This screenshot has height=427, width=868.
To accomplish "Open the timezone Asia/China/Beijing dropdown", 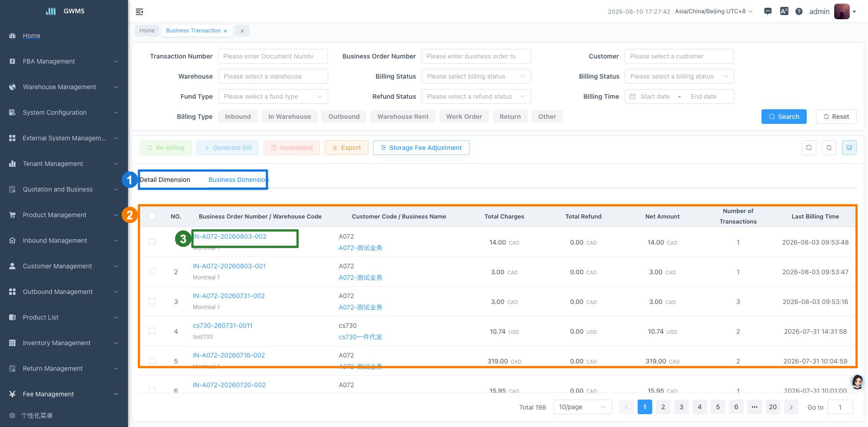I will tap(714, 11).
